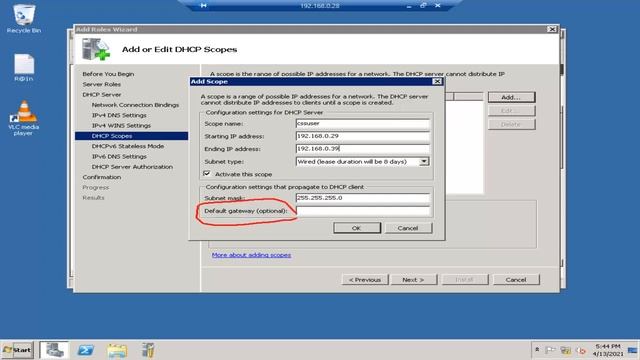The image size is (640, 360).
Task: Restore the remote desktop connection bar window
Action: (423, 5)
